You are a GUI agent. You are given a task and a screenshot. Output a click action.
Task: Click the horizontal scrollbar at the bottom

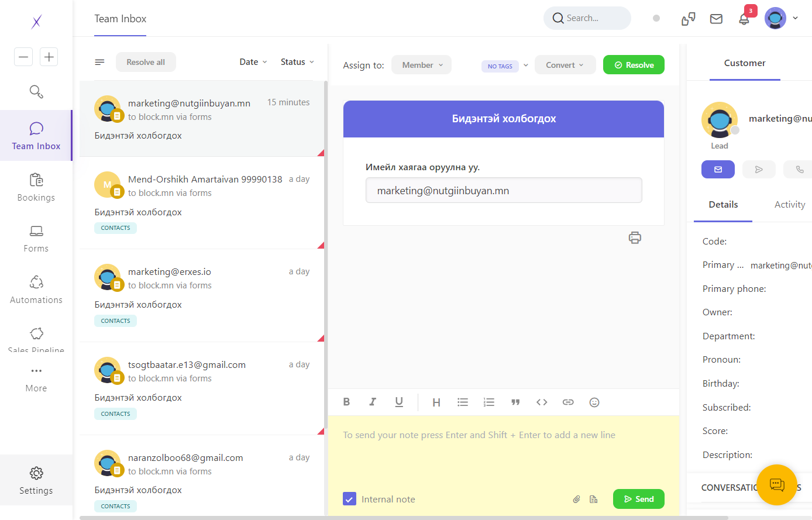404,518
